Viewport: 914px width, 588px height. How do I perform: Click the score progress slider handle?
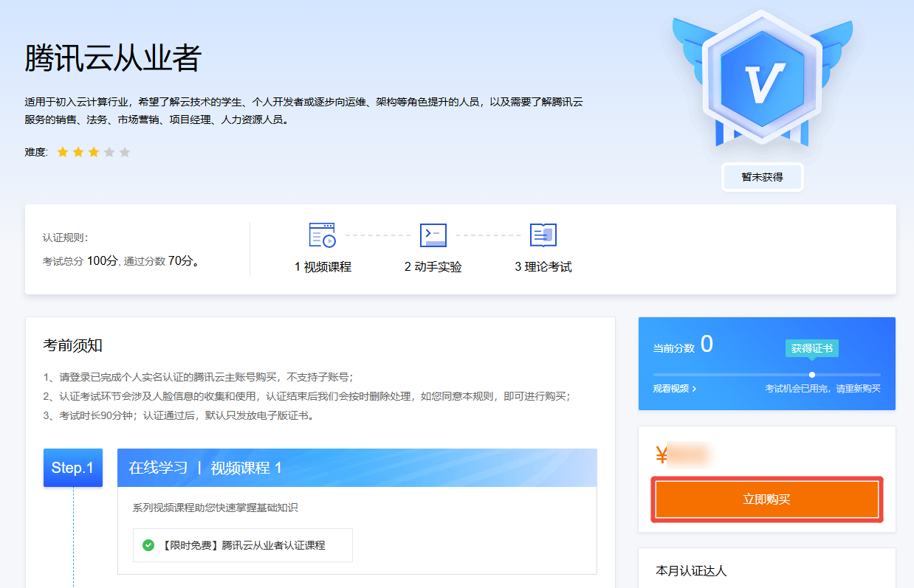(x=812, y=375)
